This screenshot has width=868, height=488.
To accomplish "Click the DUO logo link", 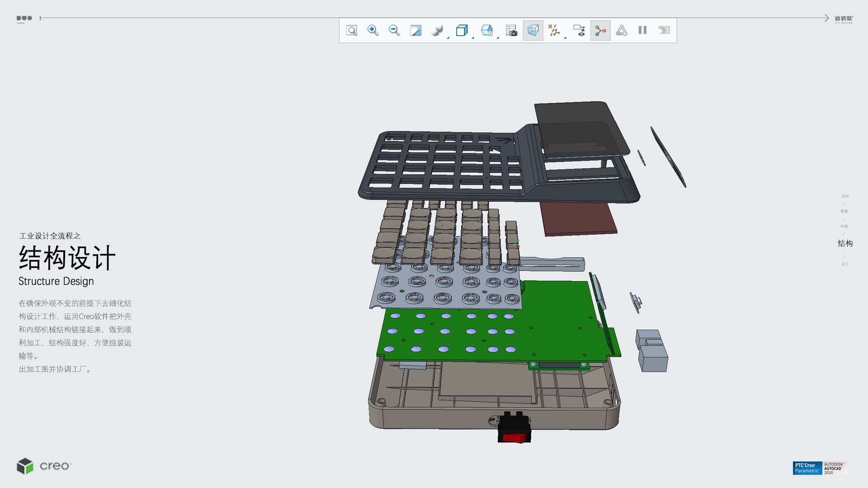I will coord(24,19).
